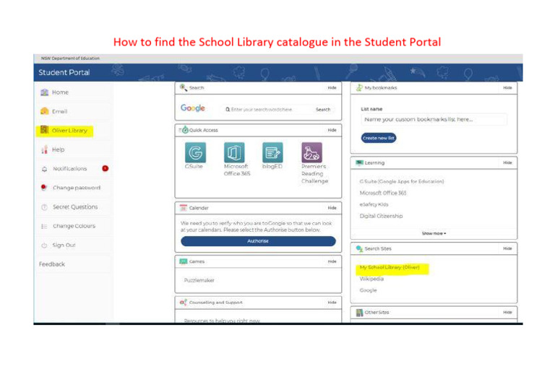This screenshot has height=392, width=555.
Task: Go to Home in sidebar
Action: (60, 92)
